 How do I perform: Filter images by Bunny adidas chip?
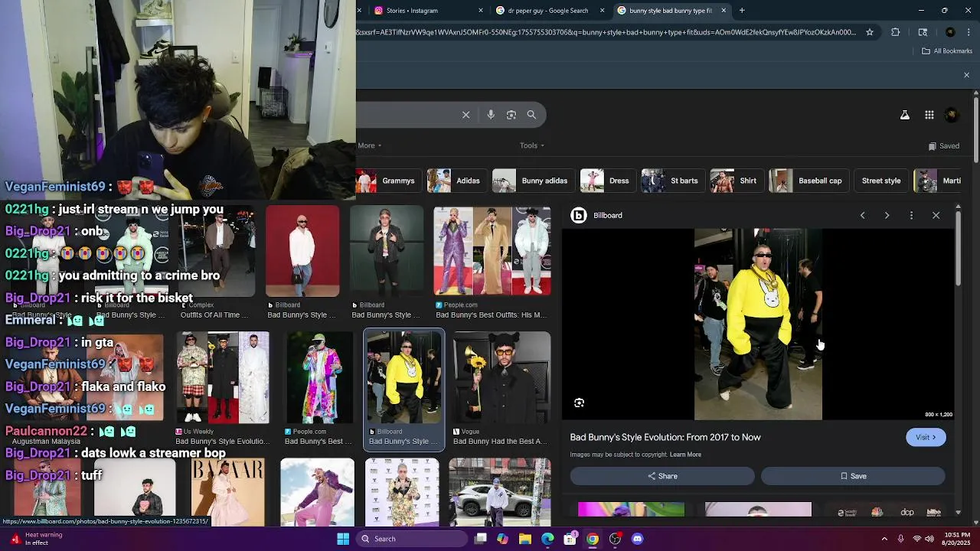coord(532,181)
